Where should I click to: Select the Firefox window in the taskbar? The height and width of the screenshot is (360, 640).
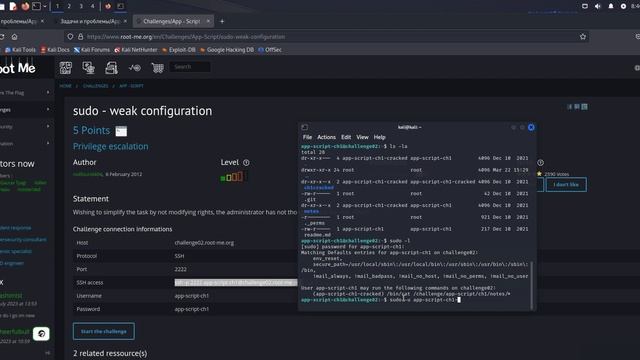(x=108, y=6)
